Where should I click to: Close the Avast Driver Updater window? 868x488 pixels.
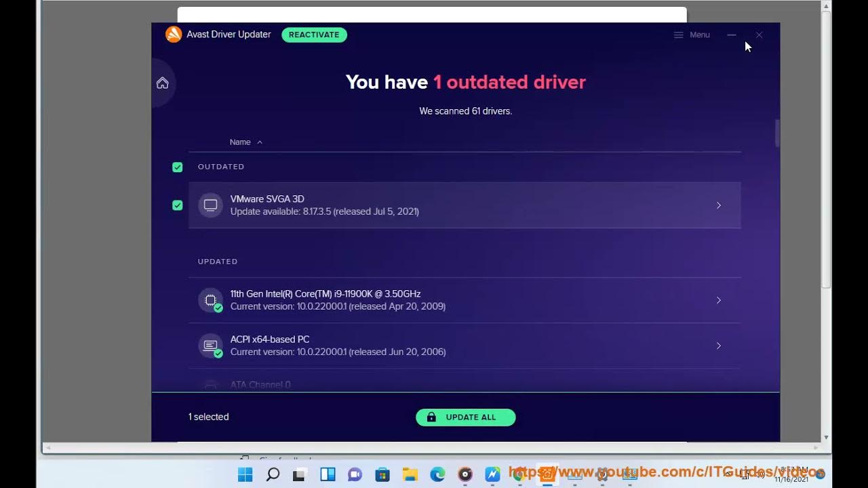759,35
